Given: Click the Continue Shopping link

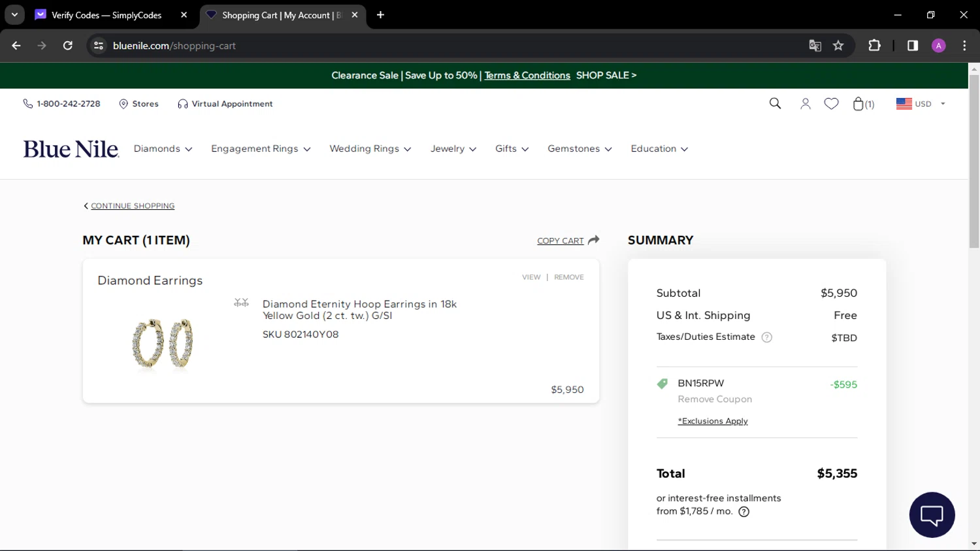Looking at the screenshot, I should pyautogui.click(x=133, y=206).
